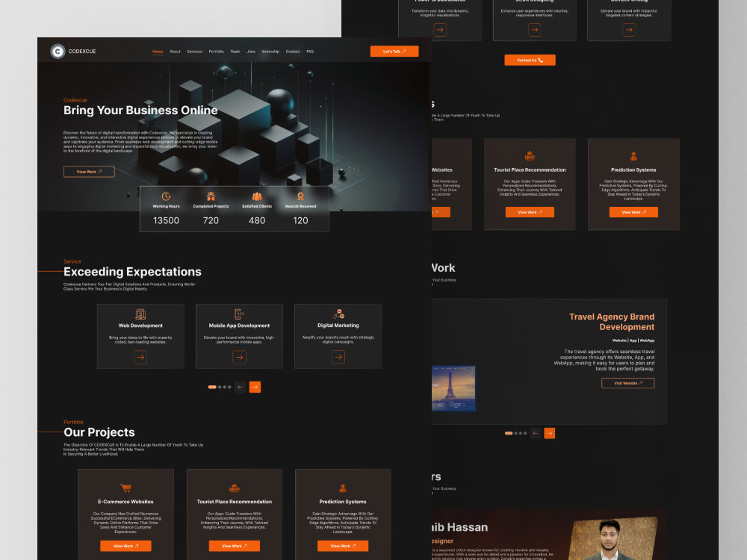
Task: Open Mobile App Development card arrow
Action: pyautogui.click(x=239, y=357)
